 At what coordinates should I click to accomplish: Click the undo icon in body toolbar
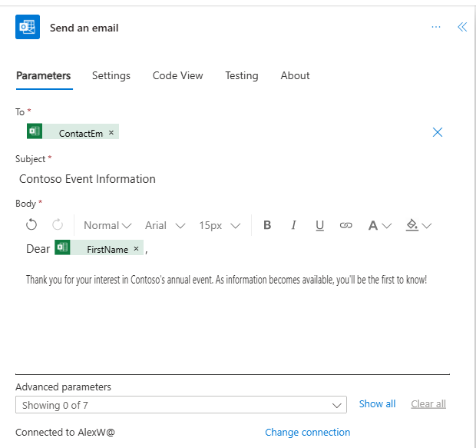[31, 225]
